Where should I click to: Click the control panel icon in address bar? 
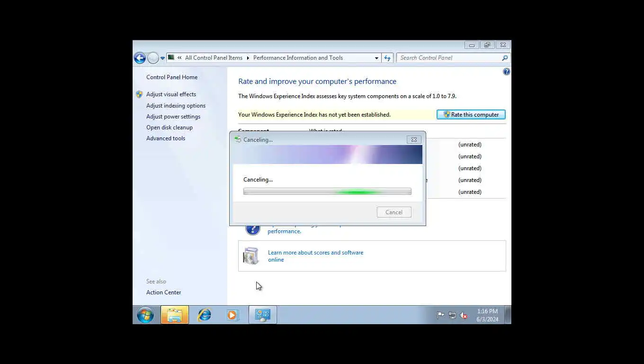pos(171,58)
